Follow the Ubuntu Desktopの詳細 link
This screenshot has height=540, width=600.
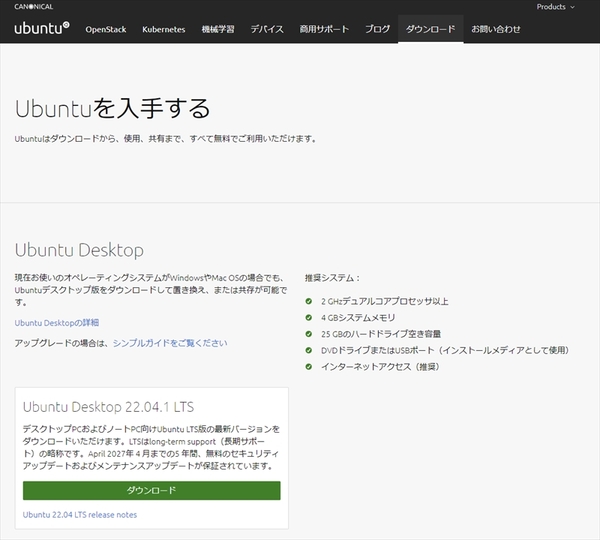coord(57,322)
